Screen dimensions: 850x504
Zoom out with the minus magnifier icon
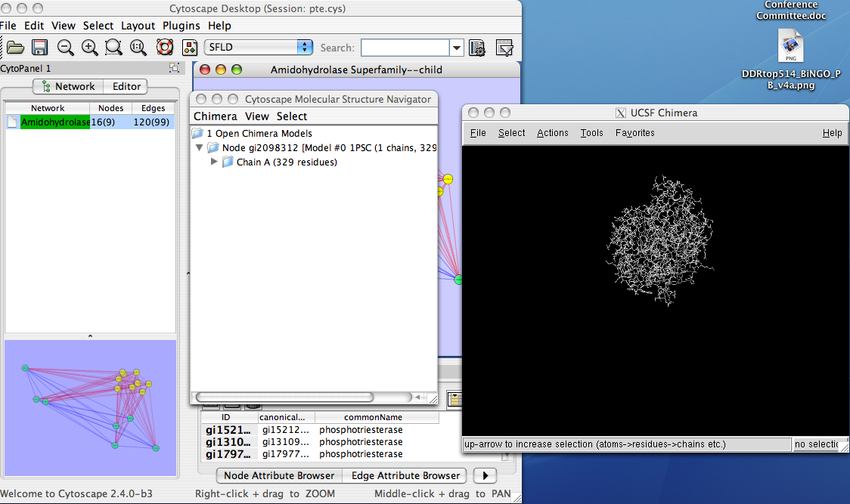pyautogui.click(x=66, y=48)
